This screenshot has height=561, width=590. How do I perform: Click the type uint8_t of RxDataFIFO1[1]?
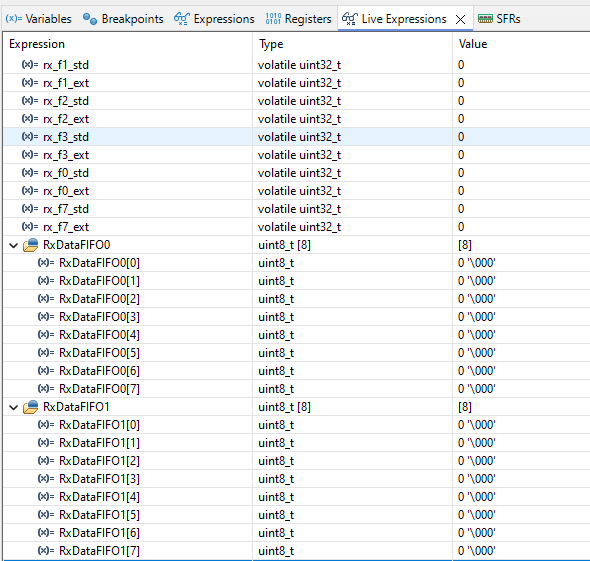pos(276,443)
